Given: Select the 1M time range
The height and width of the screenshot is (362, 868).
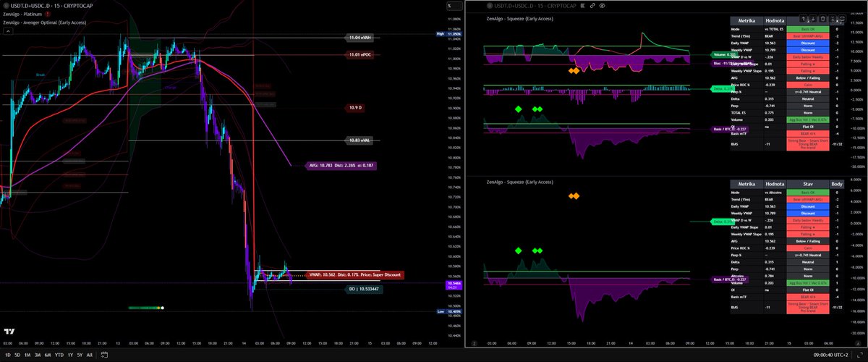Looking at the screenshot, I should [27, 355].
